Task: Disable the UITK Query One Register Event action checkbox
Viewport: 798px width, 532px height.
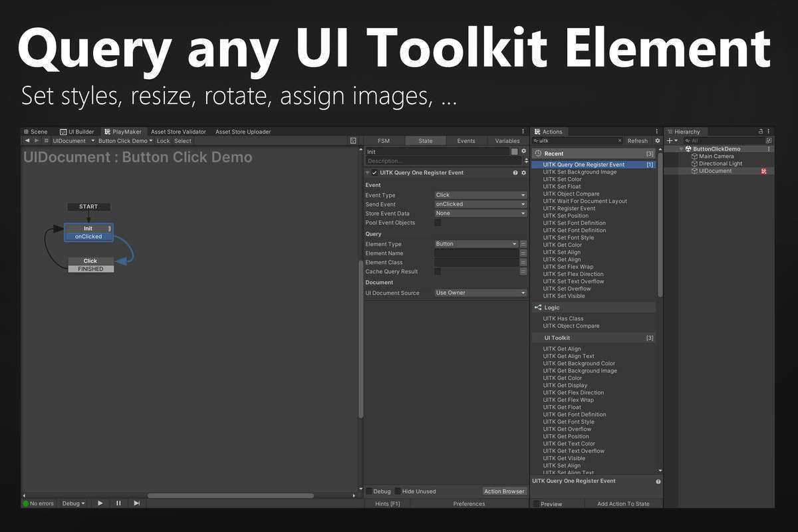Action: [374, 173]
